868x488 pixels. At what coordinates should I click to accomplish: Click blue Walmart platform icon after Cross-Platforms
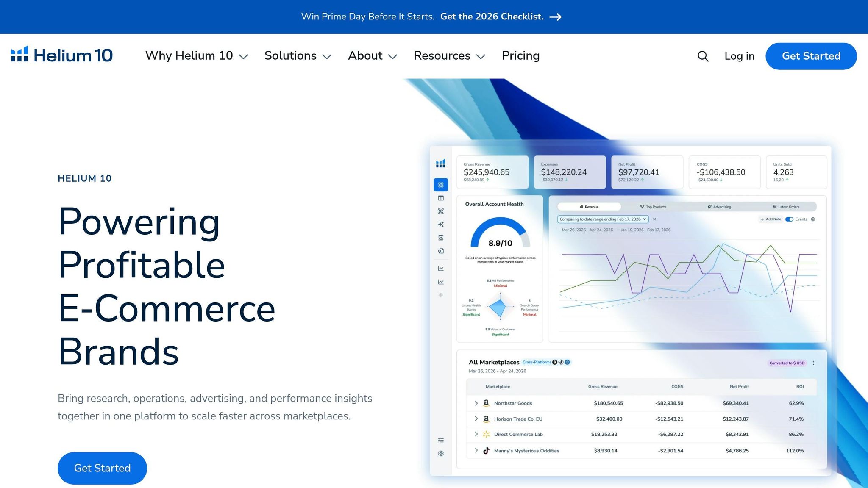coord(568,362)
